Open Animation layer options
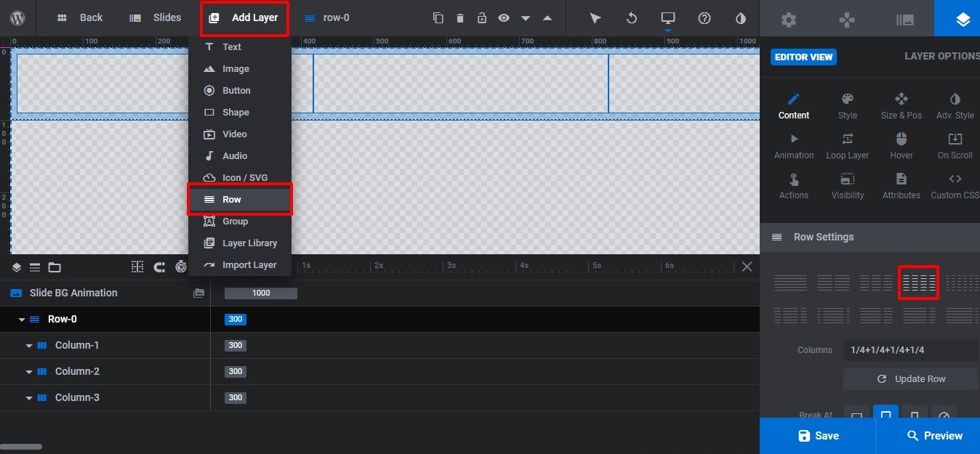Viewport: 980px width, 454px height. point(794,146)
